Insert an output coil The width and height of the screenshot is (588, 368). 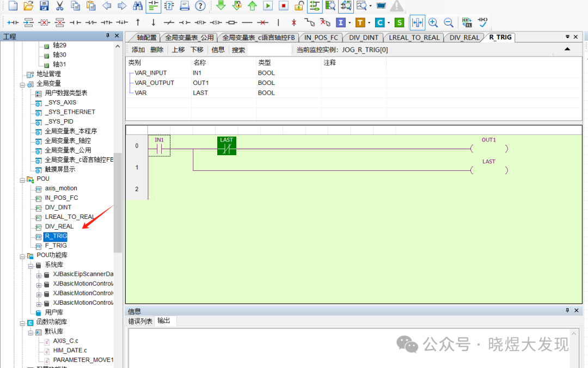[185, 22]
